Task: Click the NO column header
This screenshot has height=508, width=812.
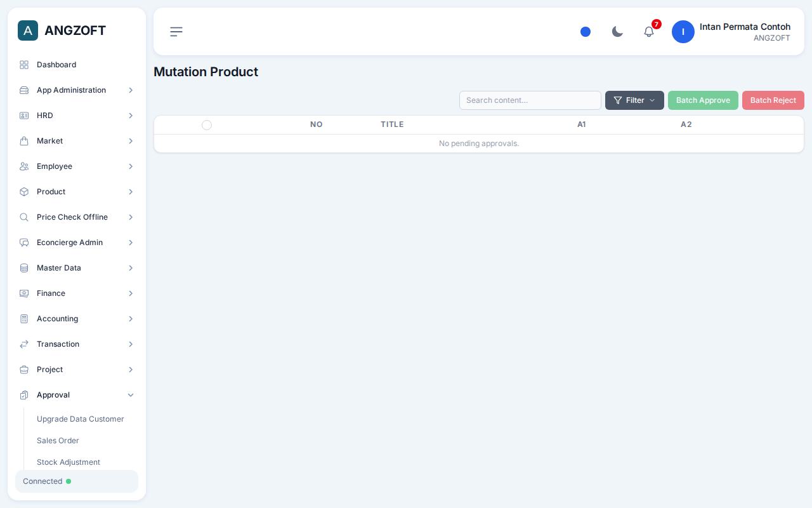Action: [317, 124]
